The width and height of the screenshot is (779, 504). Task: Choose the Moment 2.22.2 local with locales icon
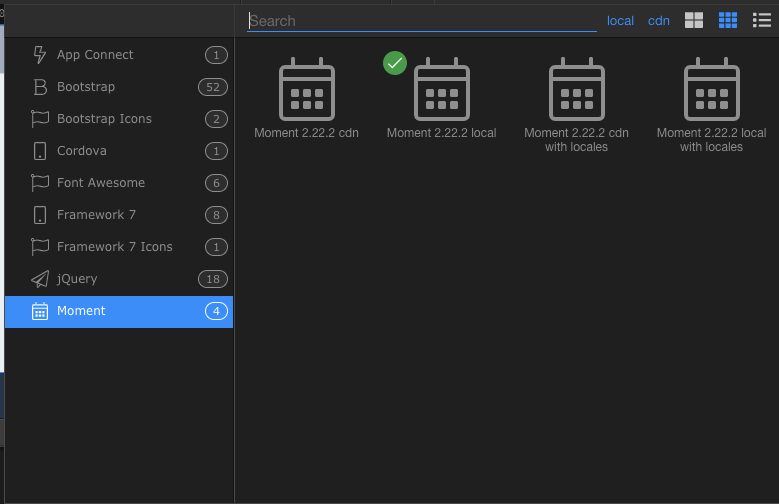pos(712,89)
